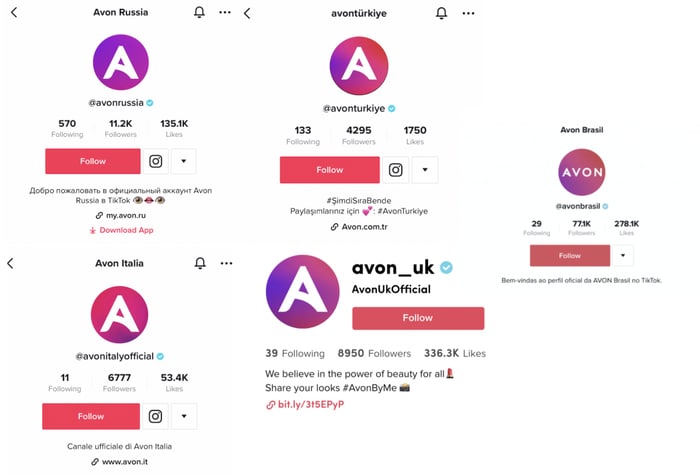Expand suggested accounts dropdown on Avon Brasil
The width and height of the screenshot is (700, 475).
[x=623, y=255]
